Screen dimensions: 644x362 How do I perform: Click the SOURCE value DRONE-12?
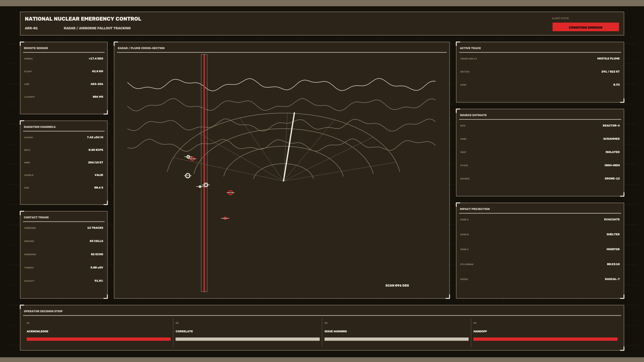[x=612, y=179]
